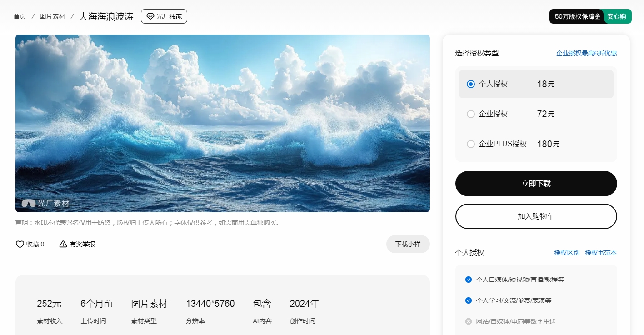644x335 pixels.
Task: Open 企业授权最高6折优惠 link
Action: (x=587, y=53)
